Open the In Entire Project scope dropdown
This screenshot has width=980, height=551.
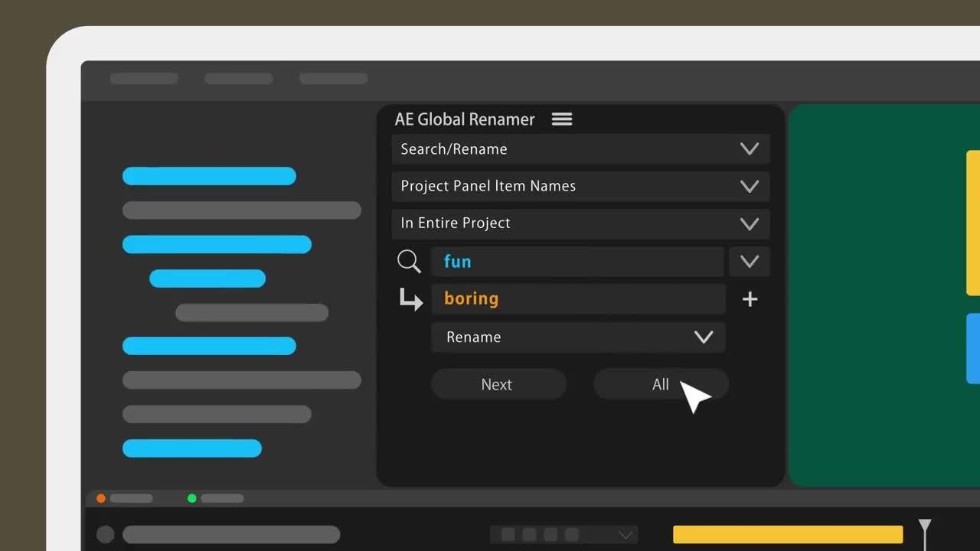[749, 223]
